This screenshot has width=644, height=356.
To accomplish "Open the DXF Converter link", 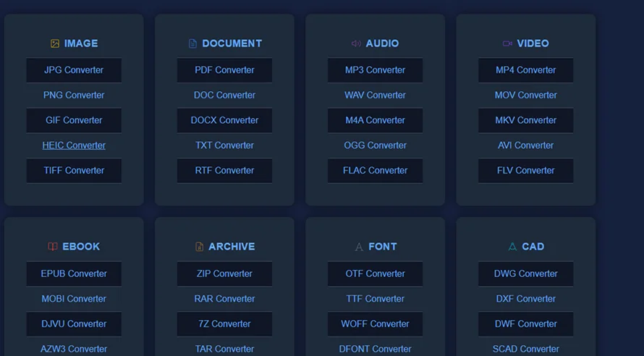I will (x=526, y=299).
